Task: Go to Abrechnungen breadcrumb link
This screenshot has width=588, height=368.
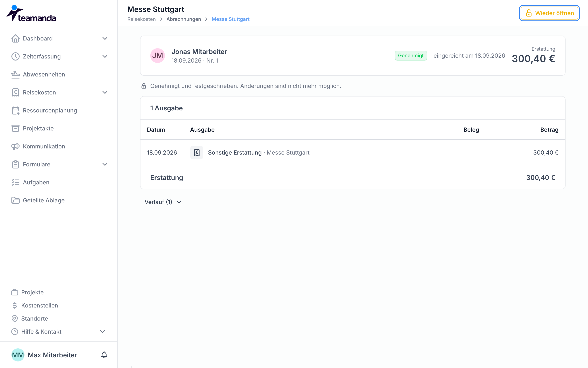Action: coord(184,19)
